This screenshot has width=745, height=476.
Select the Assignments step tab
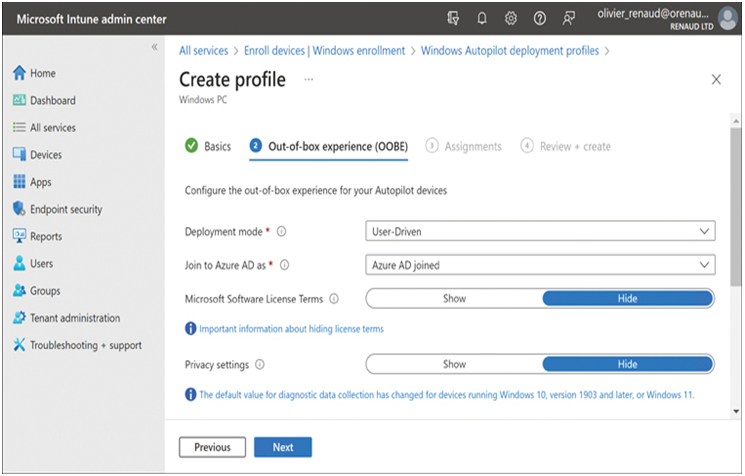pyautogui.click(x=464, y=146)
